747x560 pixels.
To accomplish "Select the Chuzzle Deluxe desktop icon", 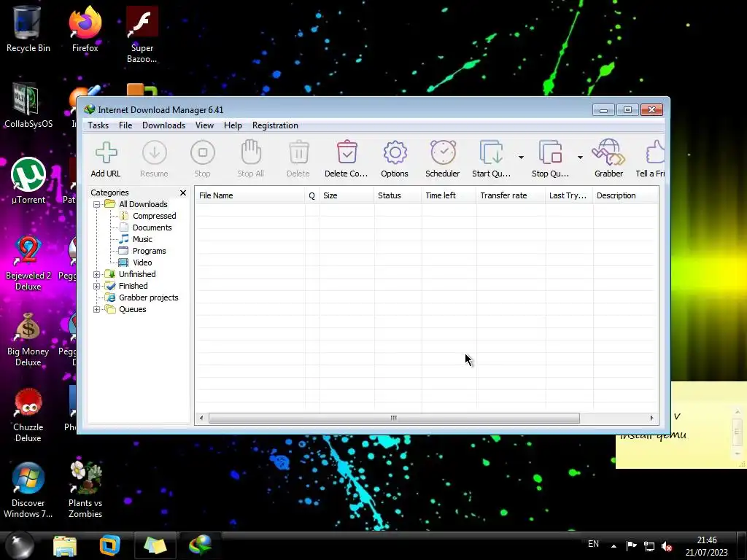I will [x=28, y=415].
